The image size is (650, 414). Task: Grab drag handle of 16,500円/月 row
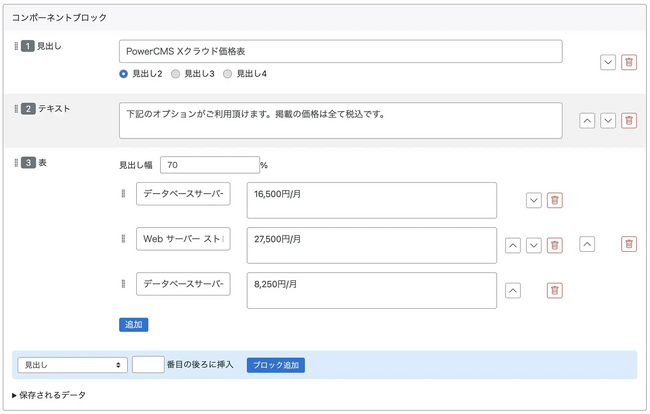pyautogui.click(x=123, y=193)
